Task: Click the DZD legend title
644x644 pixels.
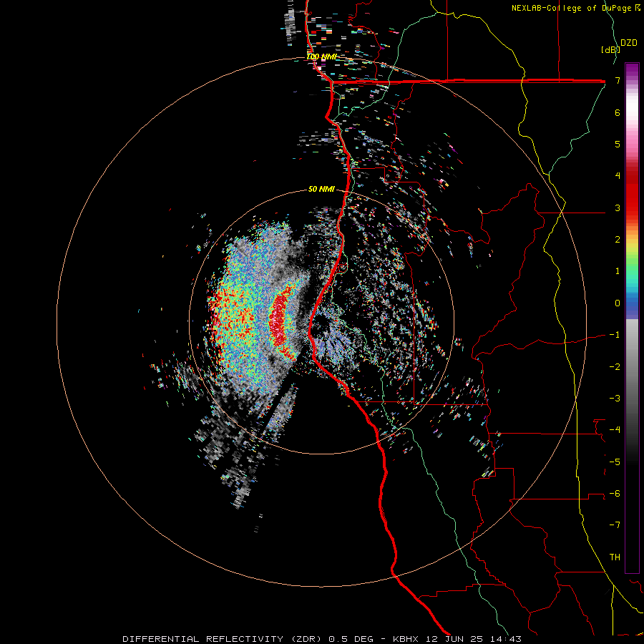Action: pos(629,43)
